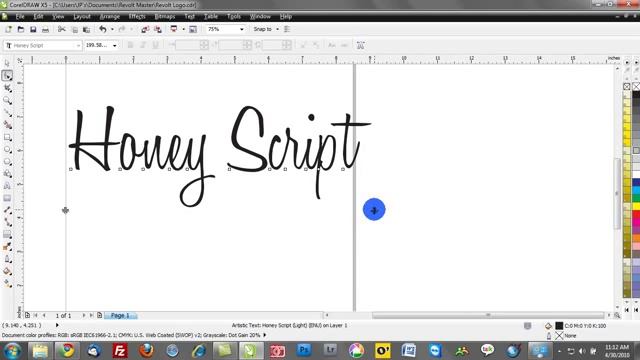Create a new document
640x360 pixels.
pos(8,29)
